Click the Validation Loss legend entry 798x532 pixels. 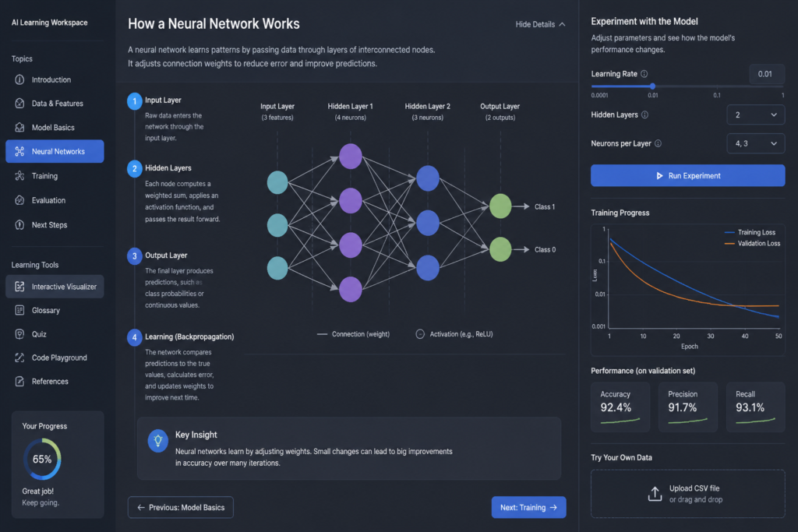[752, 243]
